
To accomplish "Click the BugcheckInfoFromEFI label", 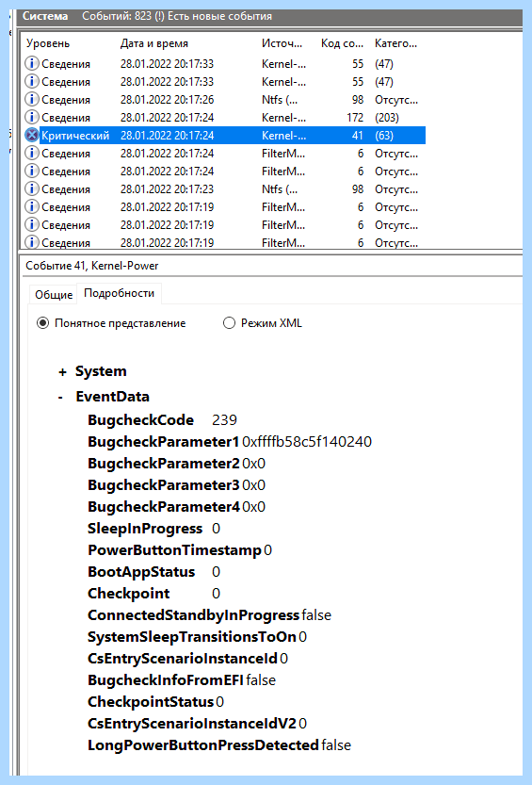I will [x=166, y=679].
